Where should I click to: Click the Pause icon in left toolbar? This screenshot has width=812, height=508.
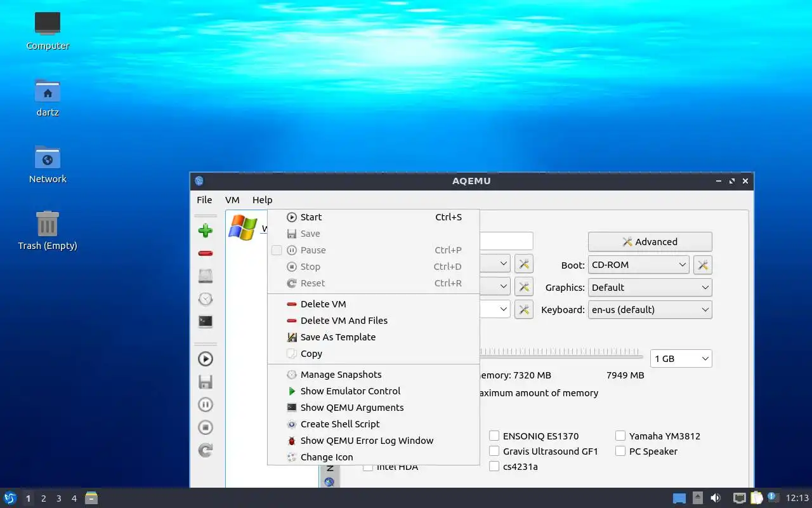[205, 404]
